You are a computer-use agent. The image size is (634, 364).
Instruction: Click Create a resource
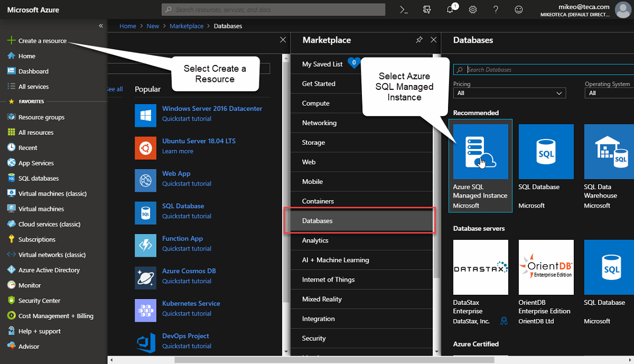point(42,41)
